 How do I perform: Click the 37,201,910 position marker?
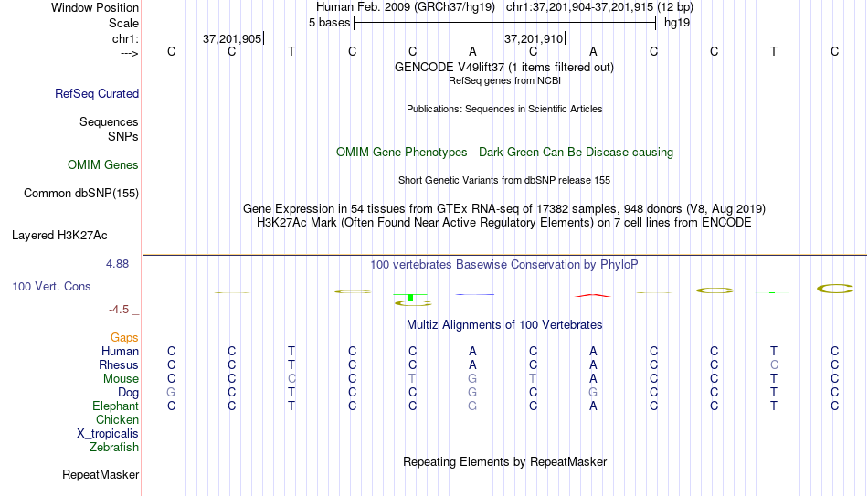(x=535, y=38)
